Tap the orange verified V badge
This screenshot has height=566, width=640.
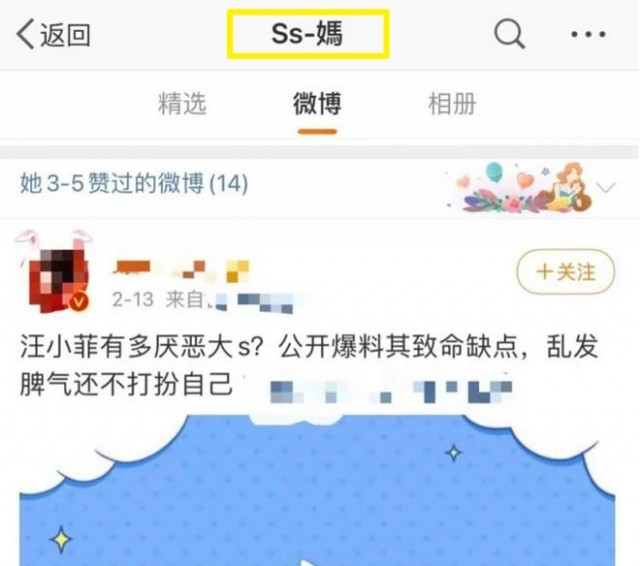click(79, 302)
